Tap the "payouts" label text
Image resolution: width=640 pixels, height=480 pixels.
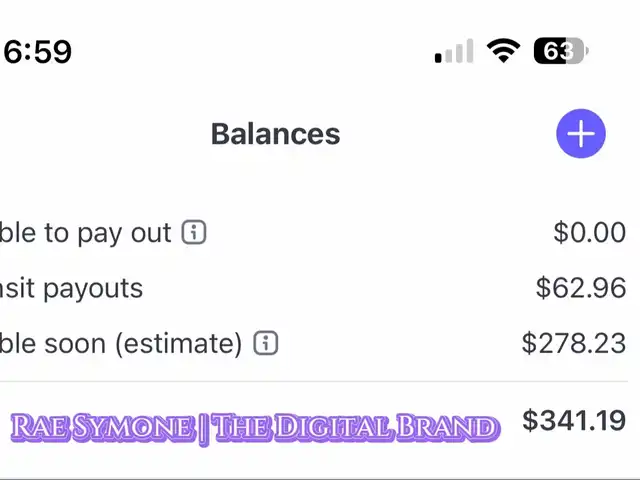pos(93,289)
